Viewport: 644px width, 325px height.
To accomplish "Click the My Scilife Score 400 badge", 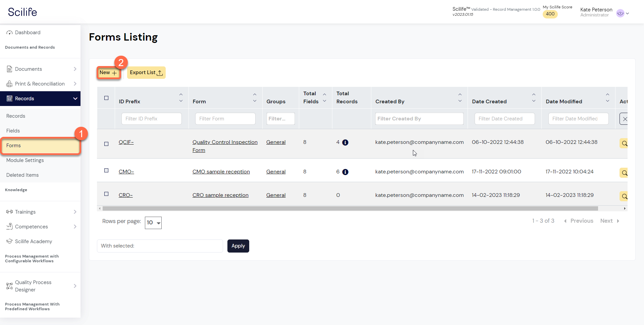I will 550,14.
